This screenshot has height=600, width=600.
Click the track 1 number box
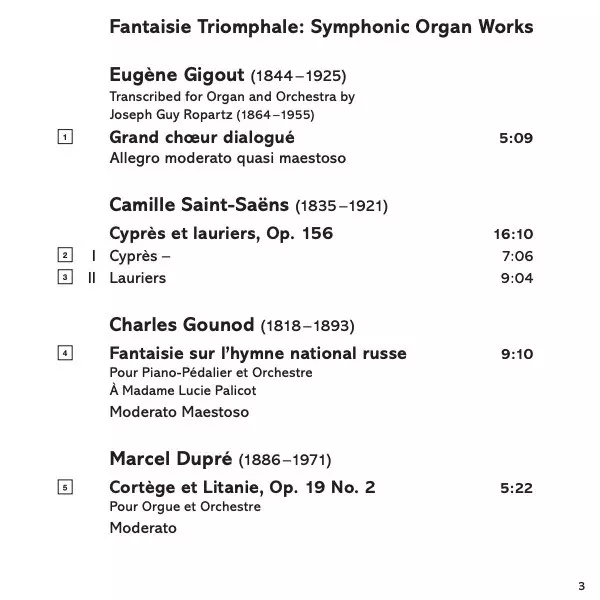pyautogui.click(x=66, y=137)
